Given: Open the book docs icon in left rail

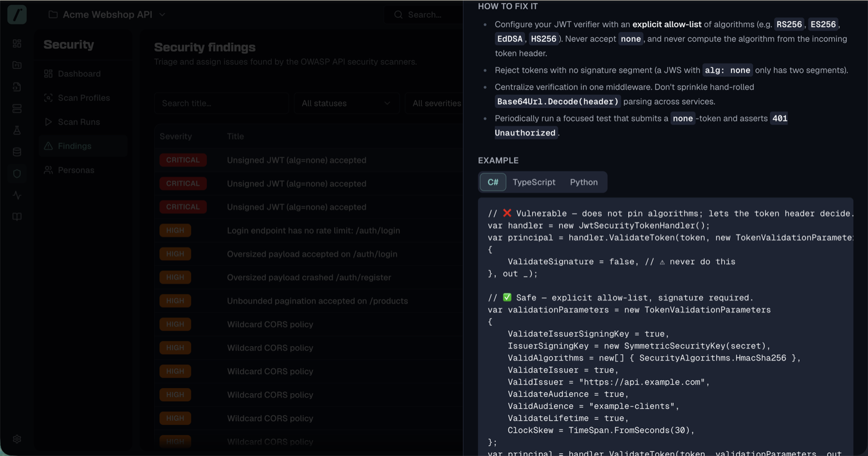Looking at the screenshot, I should [x=17, y=217].
